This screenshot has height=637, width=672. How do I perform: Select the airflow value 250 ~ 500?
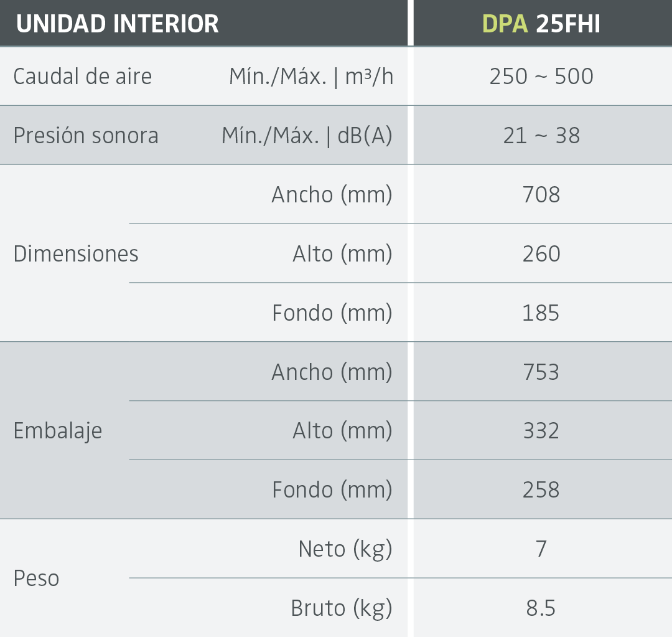[541, 77]
